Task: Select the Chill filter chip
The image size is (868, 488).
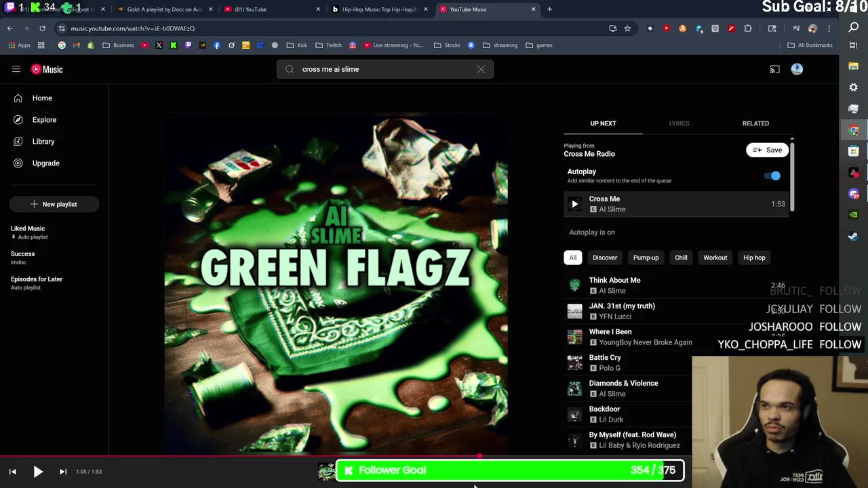Action: pyautogui.click(x=681, y=258)
